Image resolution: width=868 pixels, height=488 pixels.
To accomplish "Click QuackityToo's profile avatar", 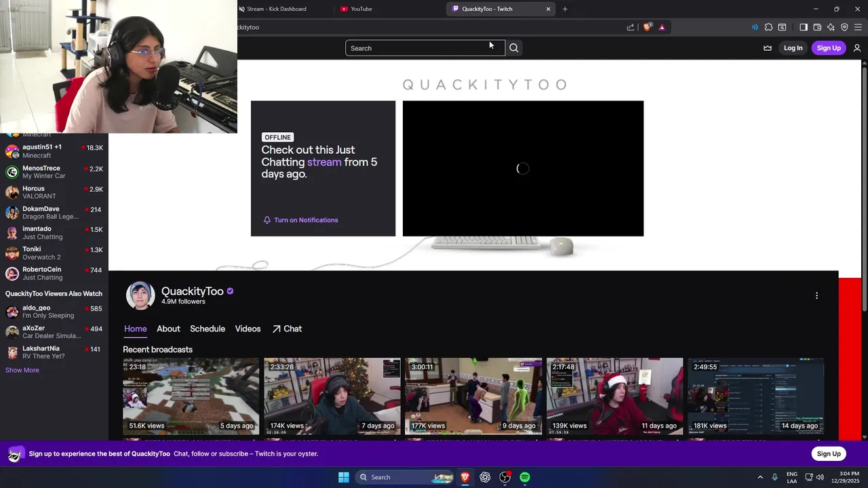I will (x=140, y=296).
